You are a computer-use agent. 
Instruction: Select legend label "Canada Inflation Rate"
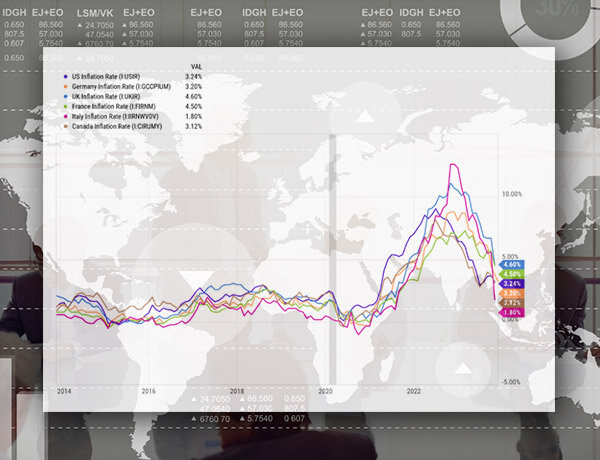101,127
